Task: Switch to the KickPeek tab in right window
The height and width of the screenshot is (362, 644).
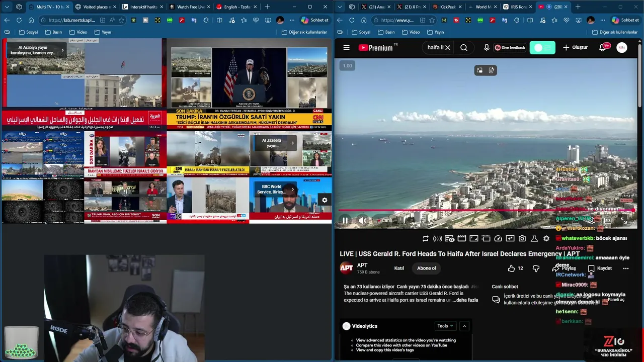Action: tap(447, 7)
